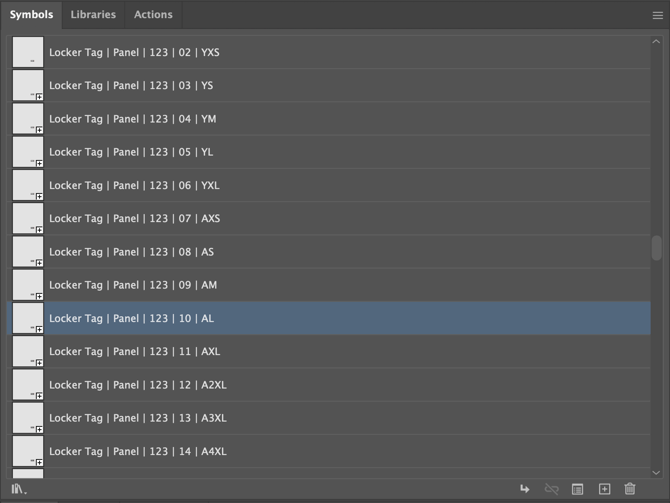
Task: Switch to the Actions tab
Action: coord(153,15)
